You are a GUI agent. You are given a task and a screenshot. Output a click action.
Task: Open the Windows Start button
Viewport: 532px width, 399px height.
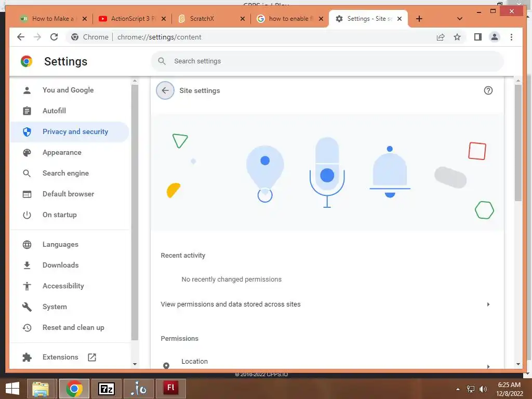coord(12,389)
